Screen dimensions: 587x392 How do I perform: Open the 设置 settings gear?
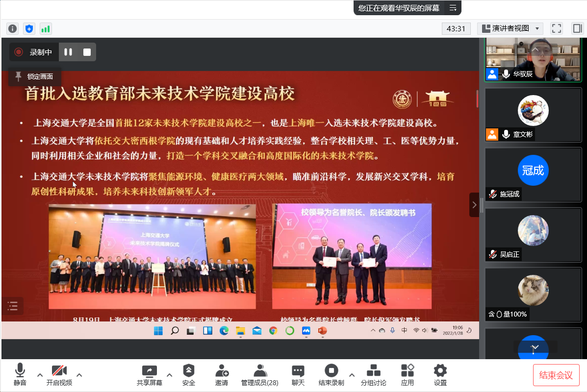(x=440, y=375)
